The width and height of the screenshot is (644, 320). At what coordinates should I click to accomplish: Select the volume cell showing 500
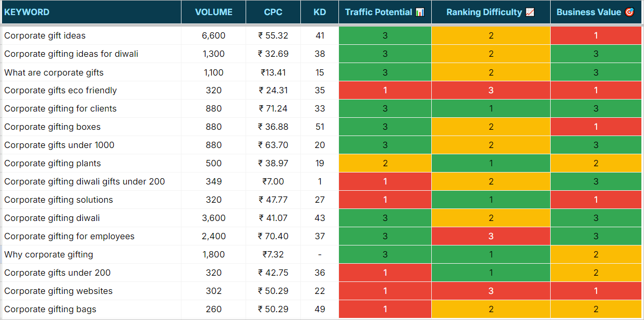(214, 163)
